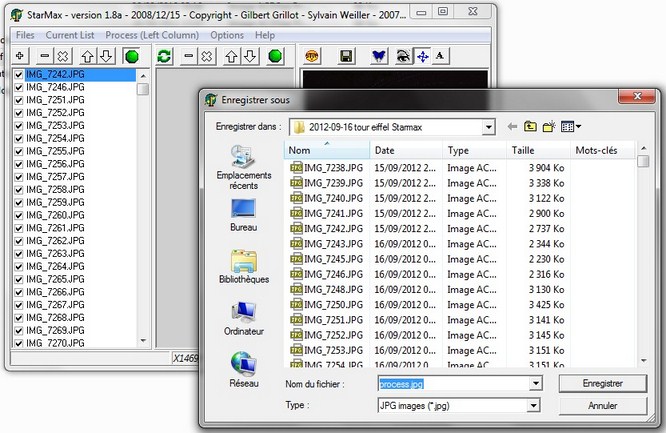Click the Nom du fichier input field
The width and height of the screenshot is (666, 433).
tap(453, 384)
